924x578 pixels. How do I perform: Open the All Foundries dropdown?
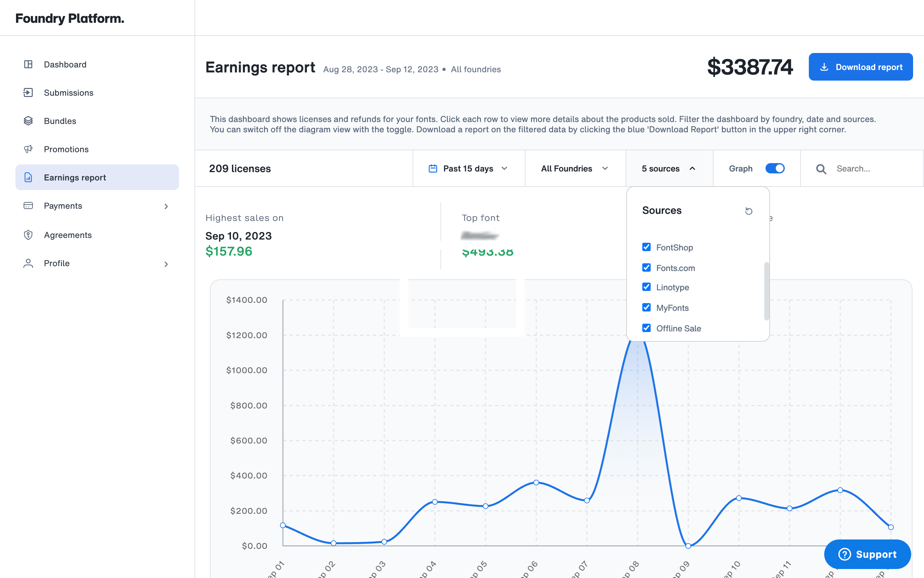tap(575, 169)
